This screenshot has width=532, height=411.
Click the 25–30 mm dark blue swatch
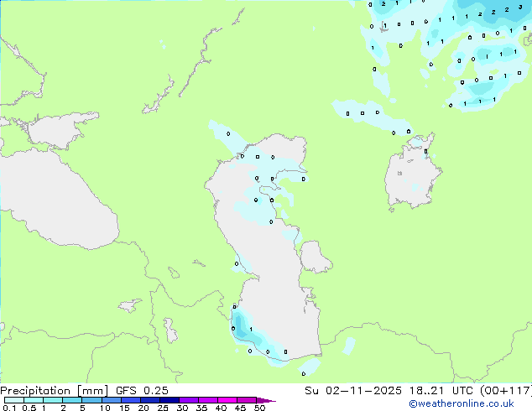coord(169,400)
